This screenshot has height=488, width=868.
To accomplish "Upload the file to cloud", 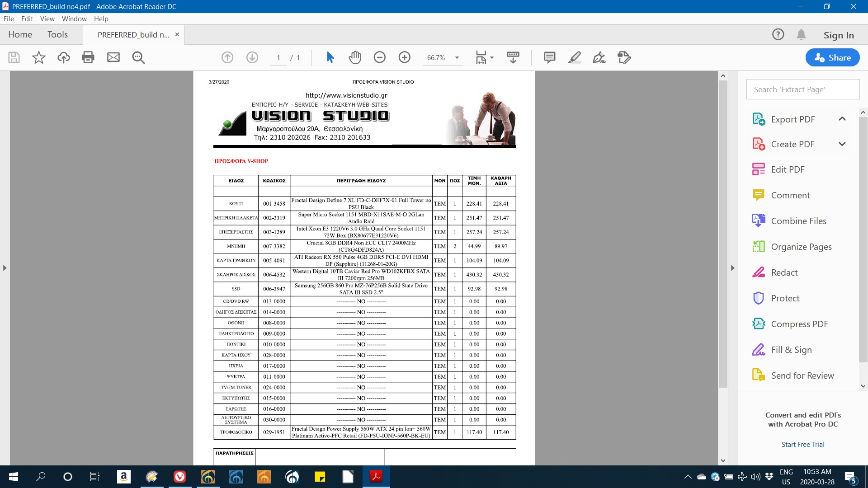I will point(64,57).
